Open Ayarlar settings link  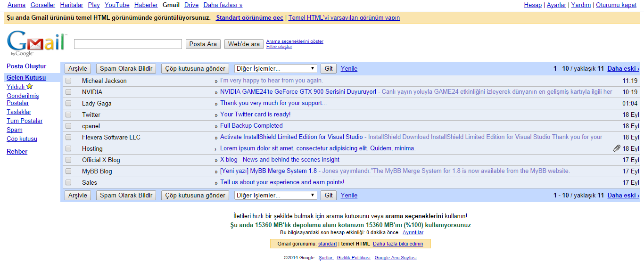pyautogui.click(x=556, y=5)
